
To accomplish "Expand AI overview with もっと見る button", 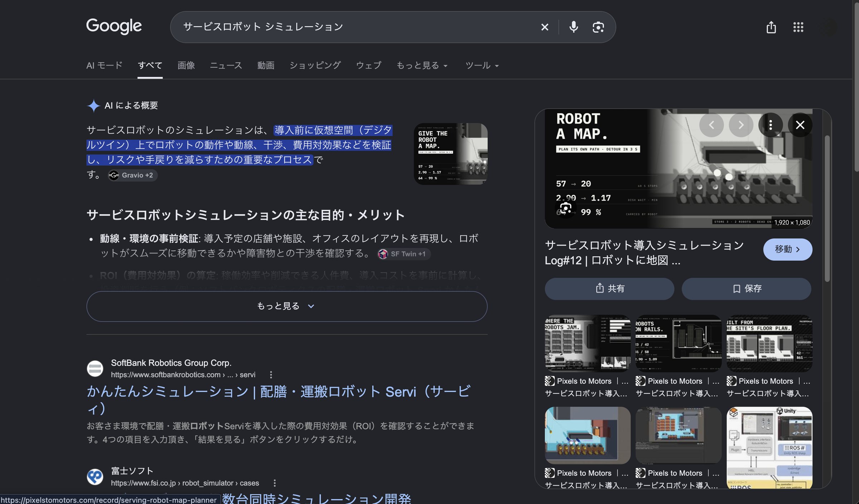I will tap(287, 306).
